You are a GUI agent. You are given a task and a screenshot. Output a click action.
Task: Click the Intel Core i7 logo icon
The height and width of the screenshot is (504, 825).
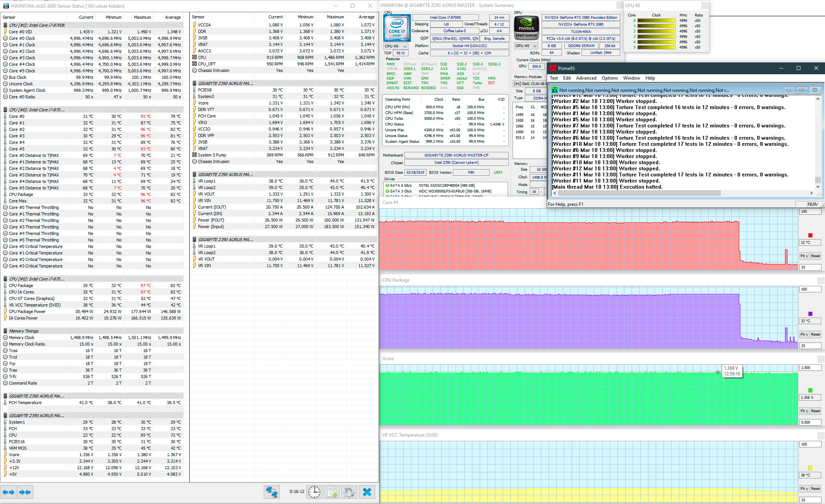[x=397, y=28]
